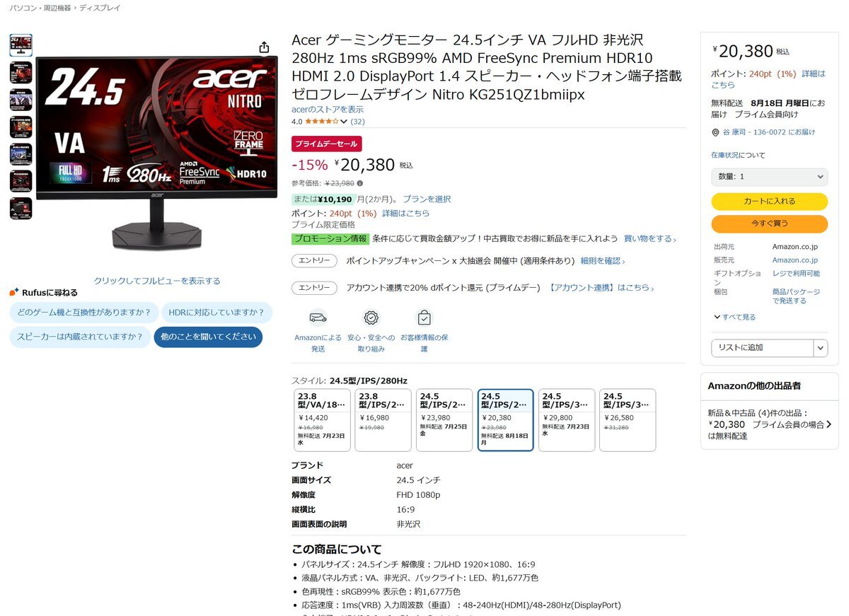Click the share icon above the product image
The height and width of the screenshot is (616, 849).
(x=264, y=47)
